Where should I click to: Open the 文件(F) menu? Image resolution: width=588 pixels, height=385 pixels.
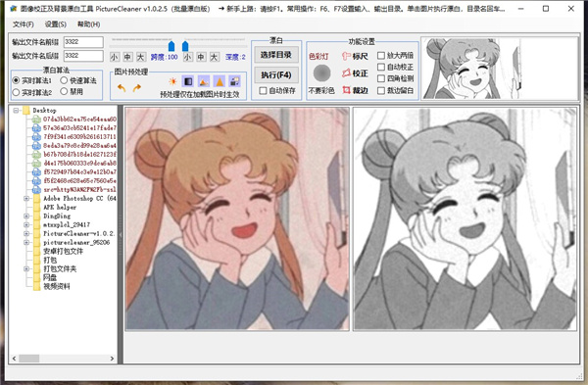(24, 24)
